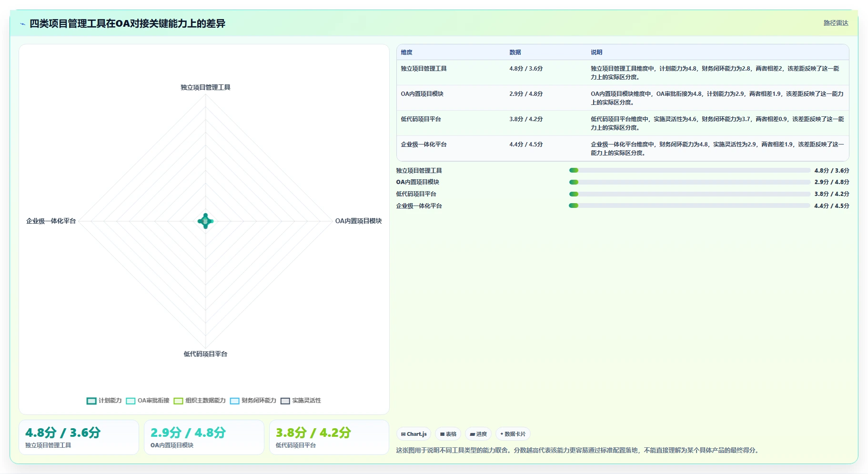This screenshot has width=868, height=474.
Task: Click 企业级一体化平台 cell in table
Action: (x=424, y=144)
